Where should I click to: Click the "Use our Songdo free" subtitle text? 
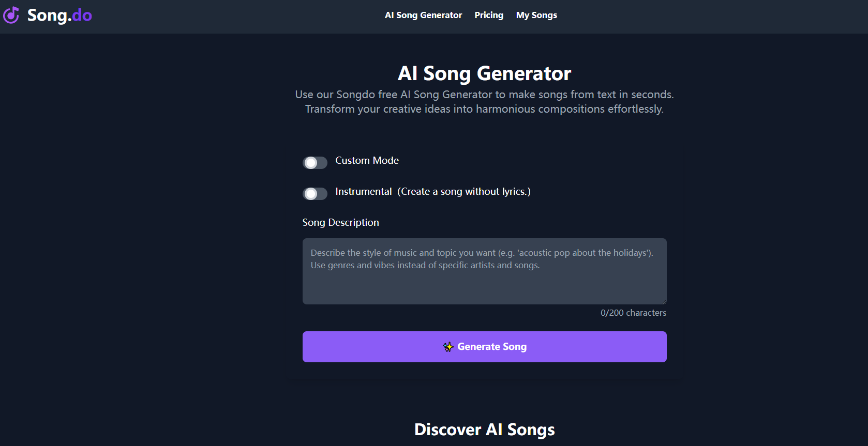(x=484, y=95)
